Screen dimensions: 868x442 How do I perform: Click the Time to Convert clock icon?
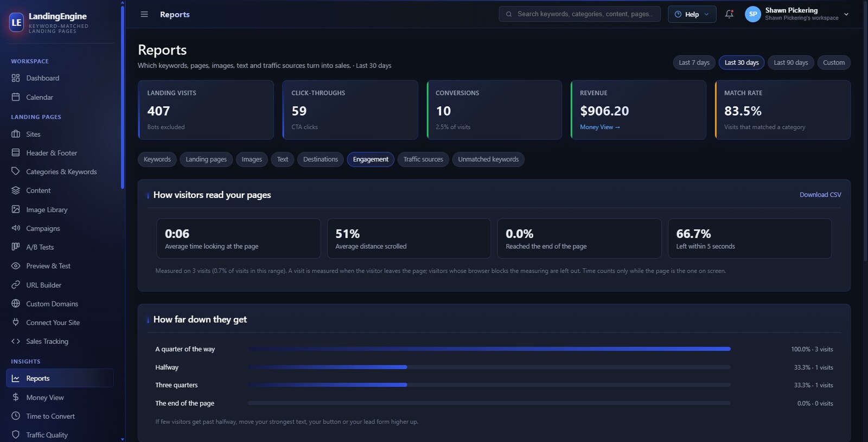pyautogui.click(x=16, y=416)
